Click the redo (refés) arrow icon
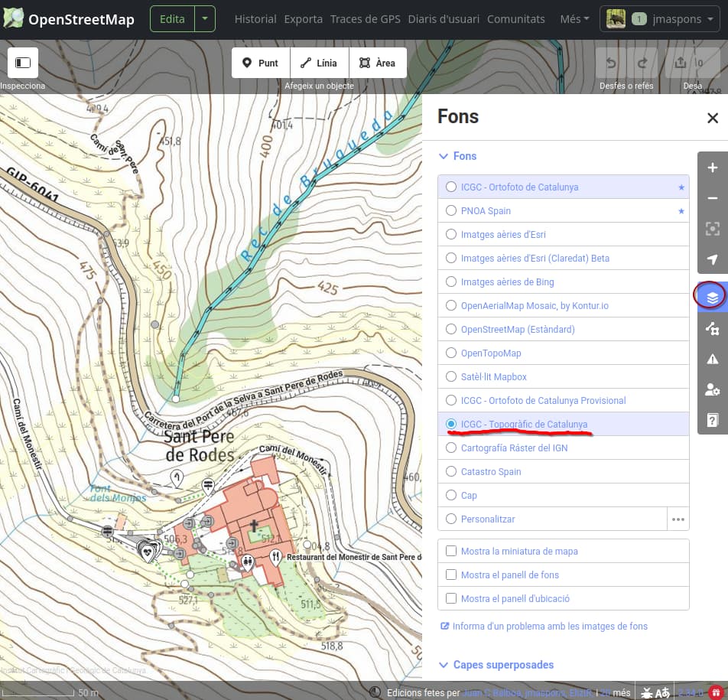Image resolution: width=728 pixels, height=700 pixels. (642, 63)
